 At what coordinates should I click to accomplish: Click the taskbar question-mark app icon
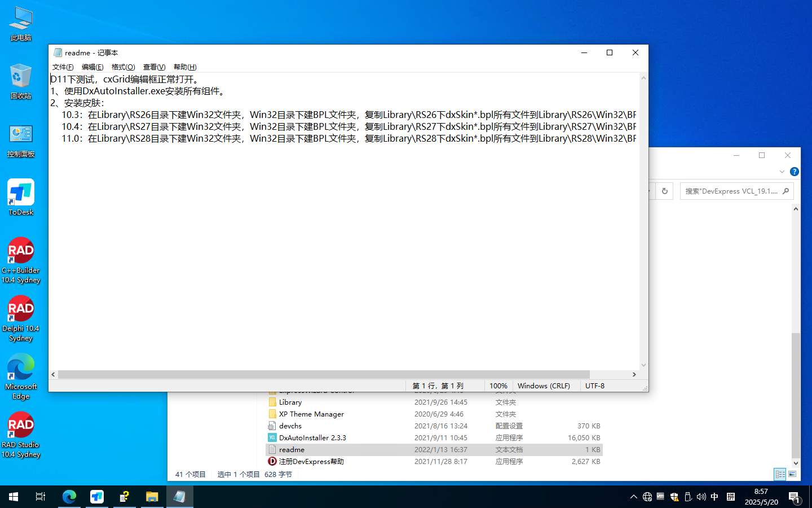(125, 497)
